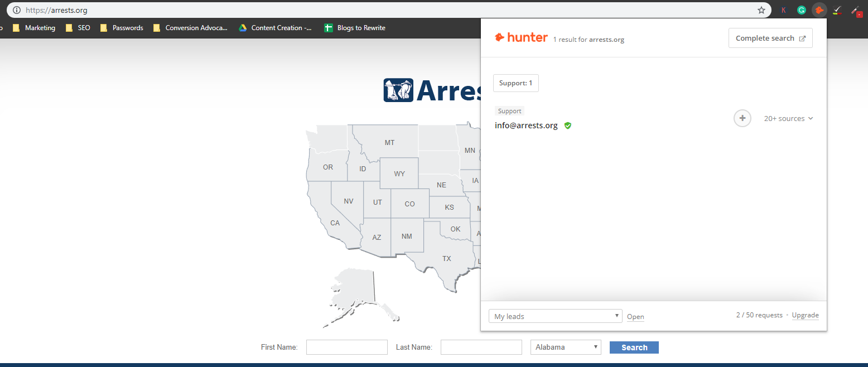Screen dimensions: 868x367
Task: Select Montana (MT) on the map
Action: (x=389, y=143)
